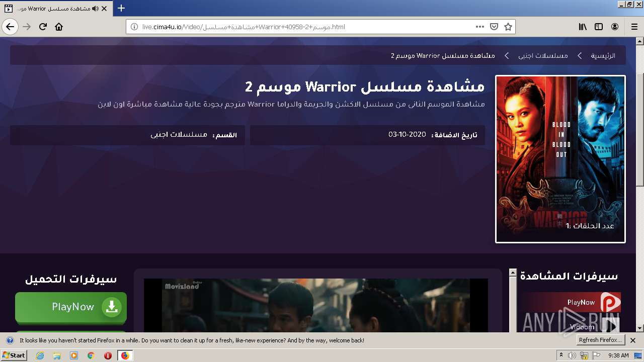This screenshot has height=362, width=644.
Task: Open the Opera browser taskbar icon
Action: click(108, 355)
